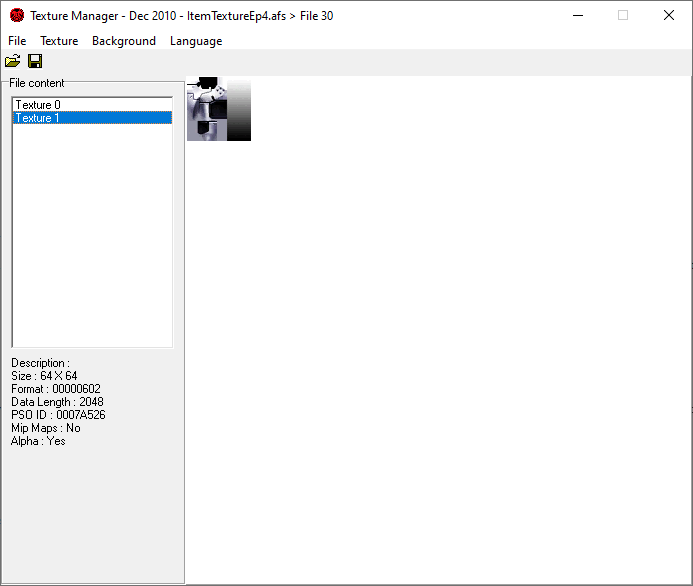Open the Background menu
693x586 pixels.
pos(124,41)
